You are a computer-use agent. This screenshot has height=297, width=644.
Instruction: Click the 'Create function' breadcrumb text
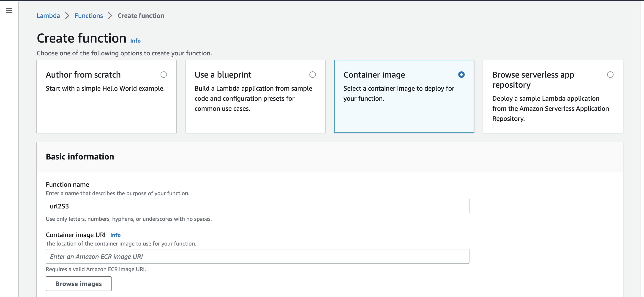pos(141,16)
